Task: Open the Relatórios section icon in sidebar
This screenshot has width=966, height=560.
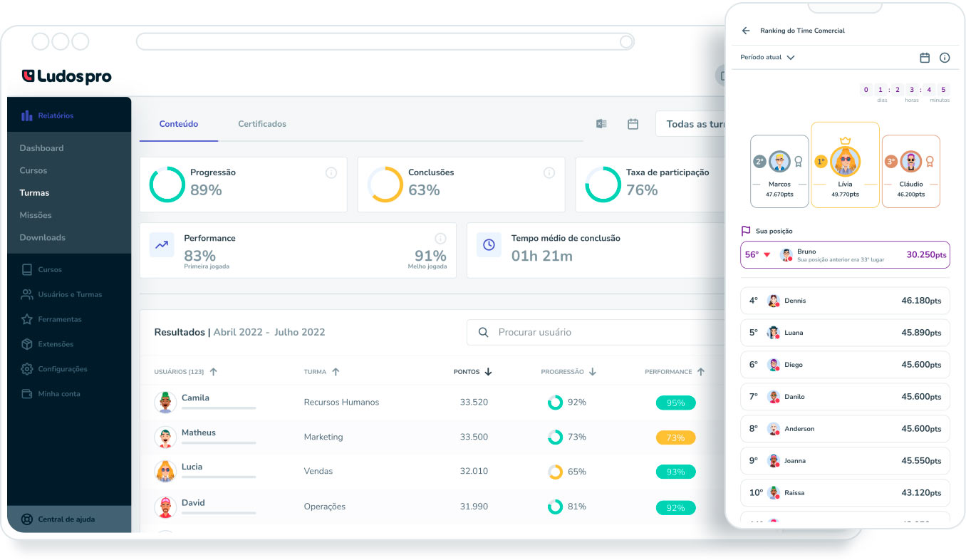Action: pos(26,115)
